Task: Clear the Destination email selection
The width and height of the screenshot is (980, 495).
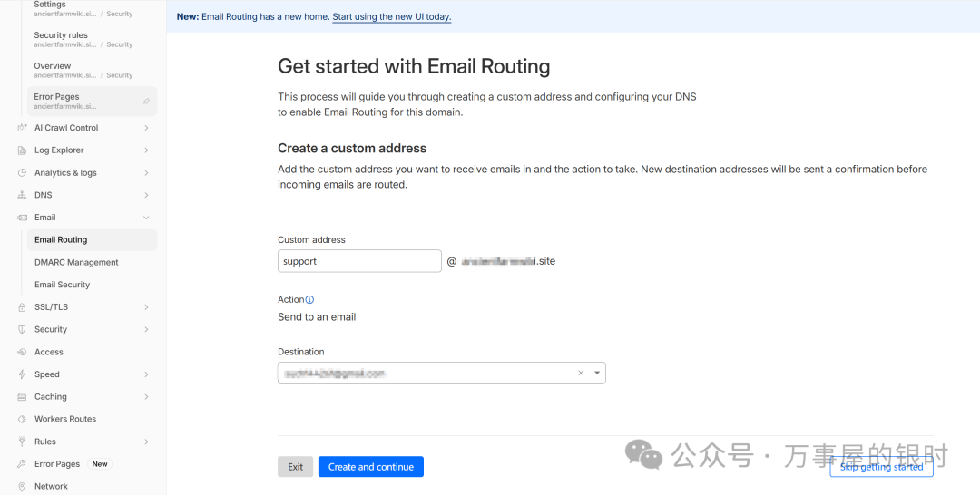Action: pyautogui.click(x=581, y=373)
